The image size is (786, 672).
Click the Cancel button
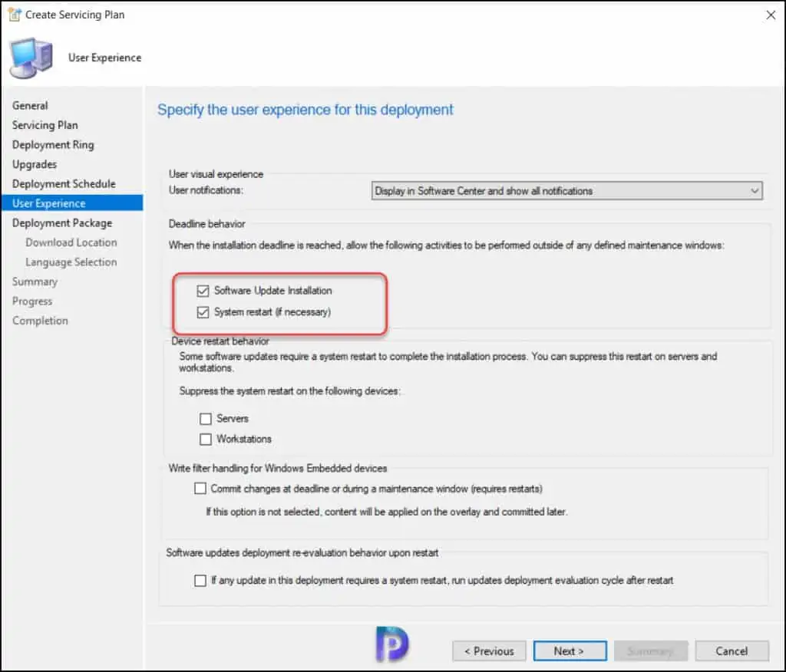(732, 651)
